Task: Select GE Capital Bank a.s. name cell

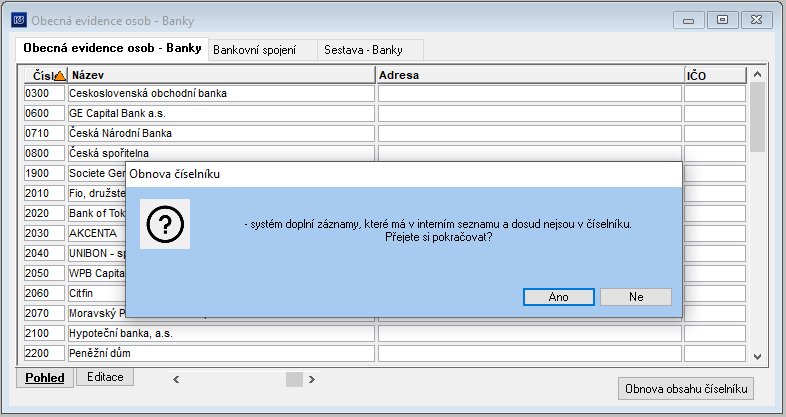Action: 221,113
